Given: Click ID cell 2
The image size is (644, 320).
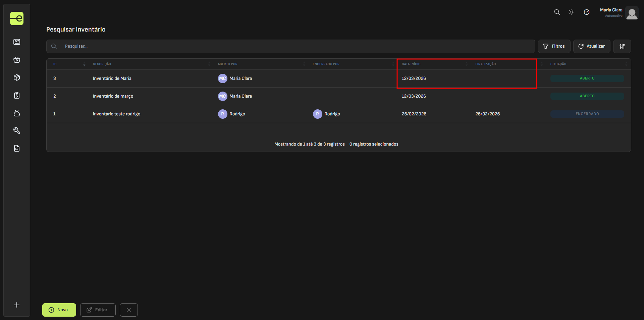Looking at the screenshot, I should [x=55, y=96].
